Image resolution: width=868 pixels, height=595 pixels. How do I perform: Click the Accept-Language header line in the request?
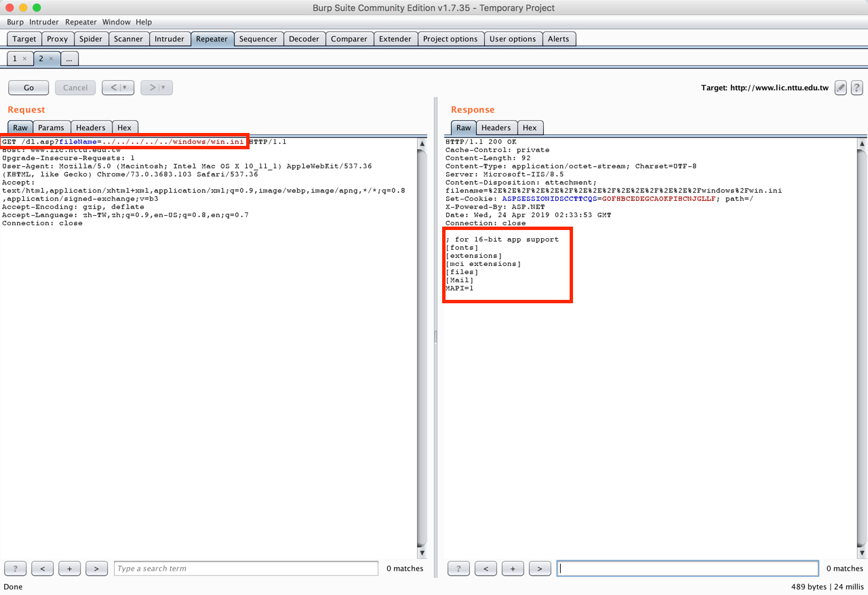pyautogui.click(x=125, y=215)
